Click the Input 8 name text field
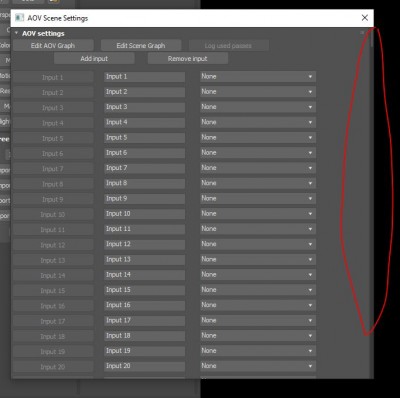Viewport: 400px width, 398px height. click(144, 183)
